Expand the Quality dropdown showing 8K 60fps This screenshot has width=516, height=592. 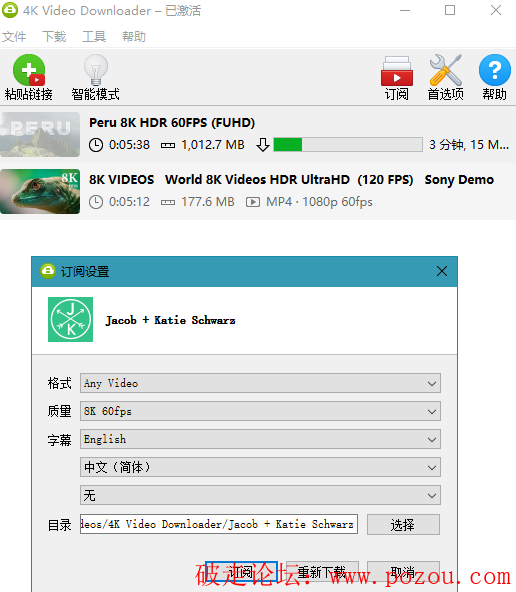click(260, 411)
